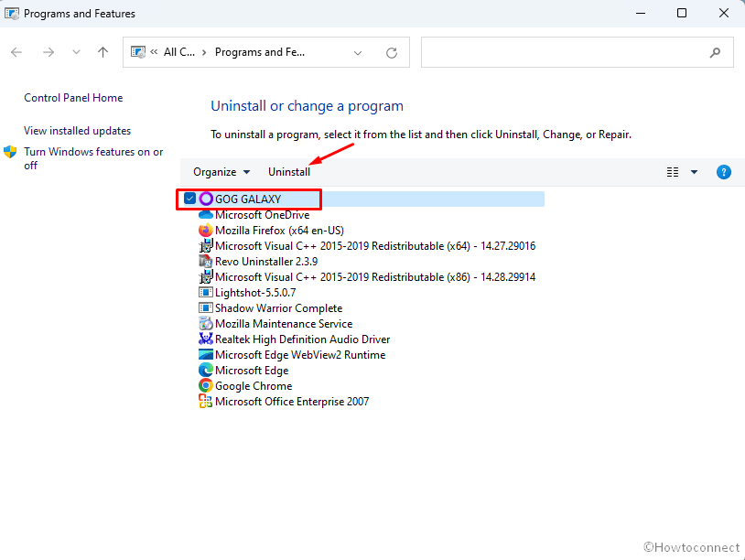
Task: Uncheck the GOG GALAXY checkbox
Action: (x=189, y=198)
